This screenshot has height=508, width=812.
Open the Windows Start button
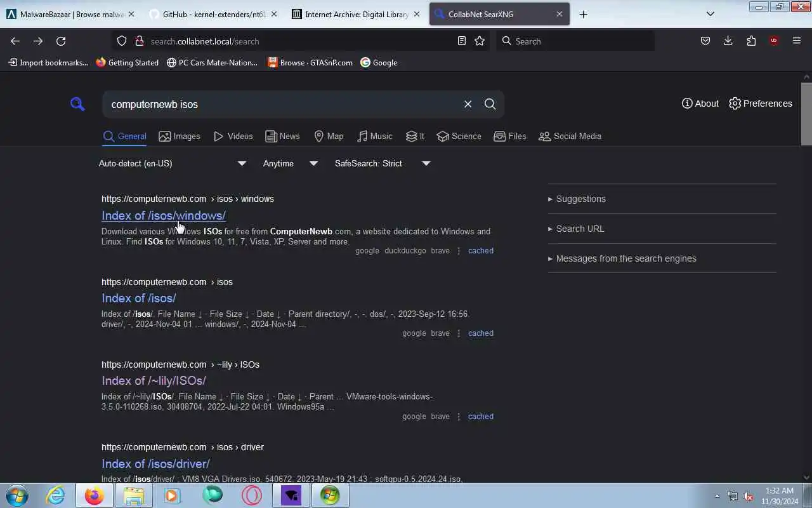point(16,495)
